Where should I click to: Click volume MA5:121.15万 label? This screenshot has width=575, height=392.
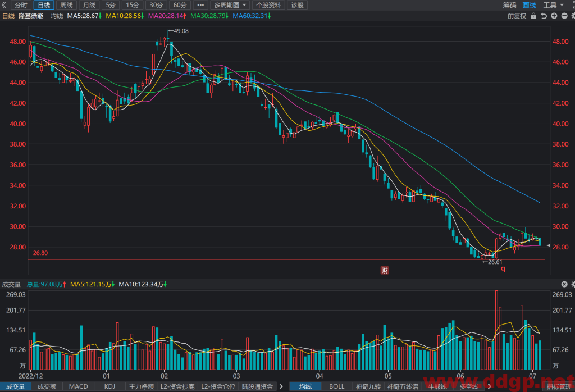[x=93, y=284]
